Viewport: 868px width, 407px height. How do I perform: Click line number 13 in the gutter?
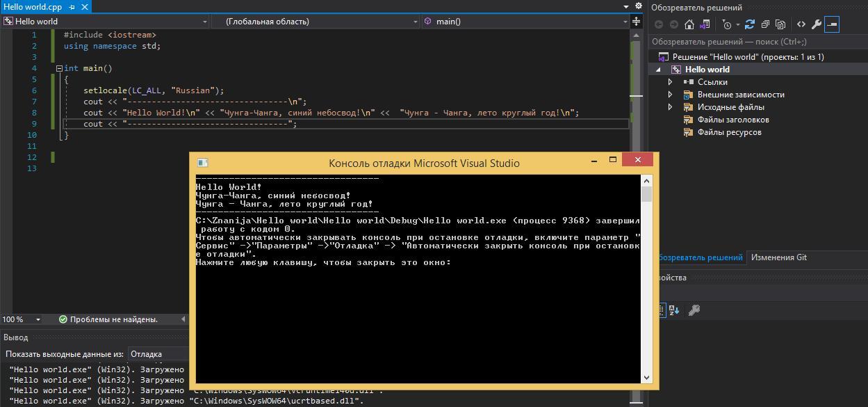point(32,168)
